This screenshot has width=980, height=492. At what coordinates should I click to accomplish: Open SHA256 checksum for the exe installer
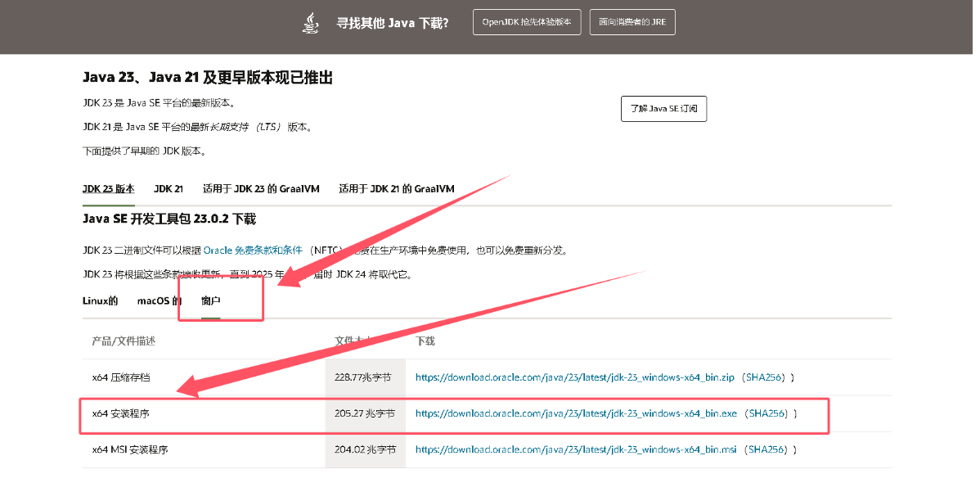768,414
